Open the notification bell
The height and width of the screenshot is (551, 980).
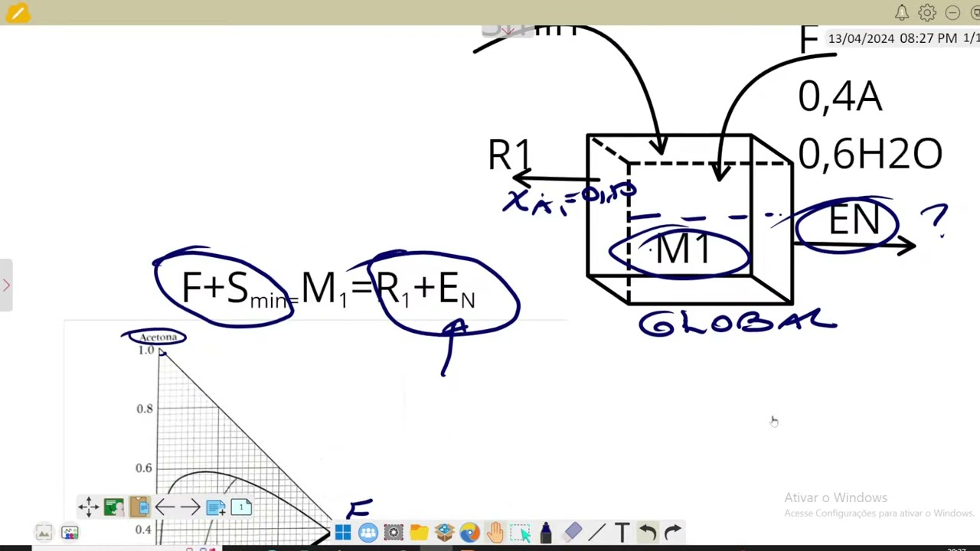(902, 13)
